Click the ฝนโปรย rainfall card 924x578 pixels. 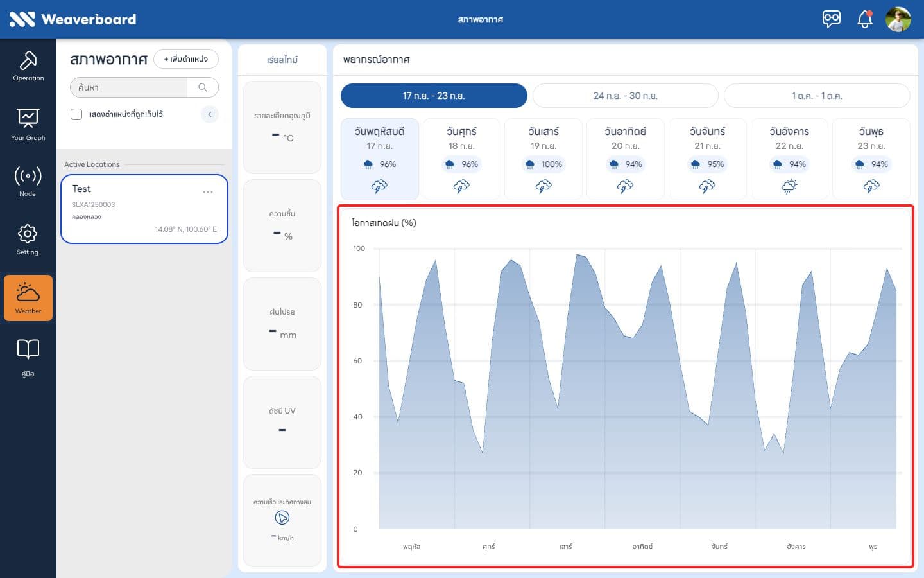point(282,324)
